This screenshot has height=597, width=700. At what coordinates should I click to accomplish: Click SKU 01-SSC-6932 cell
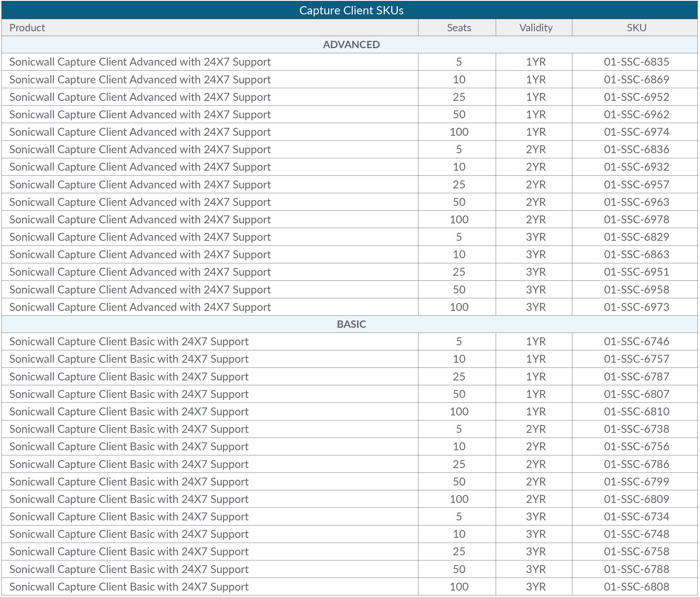click(636, 167)
